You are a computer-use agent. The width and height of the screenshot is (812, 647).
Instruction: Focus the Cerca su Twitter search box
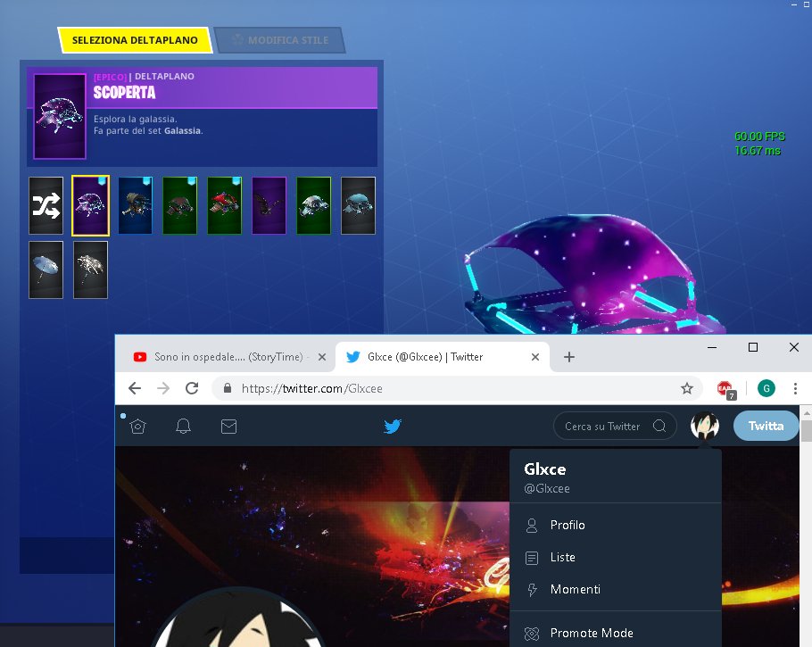pos(615,426)
